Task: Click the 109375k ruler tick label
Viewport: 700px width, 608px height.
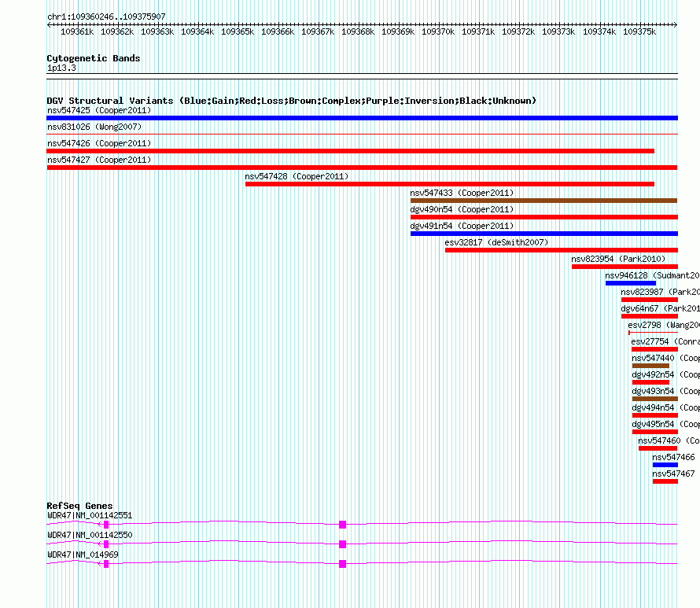Action: pos(639,31)
